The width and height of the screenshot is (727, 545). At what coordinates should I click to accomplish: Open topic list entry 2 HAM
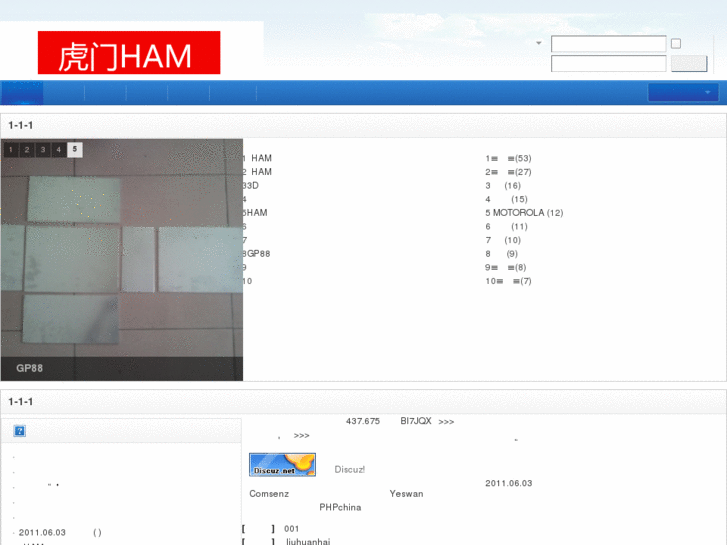[x=257, y=172]
